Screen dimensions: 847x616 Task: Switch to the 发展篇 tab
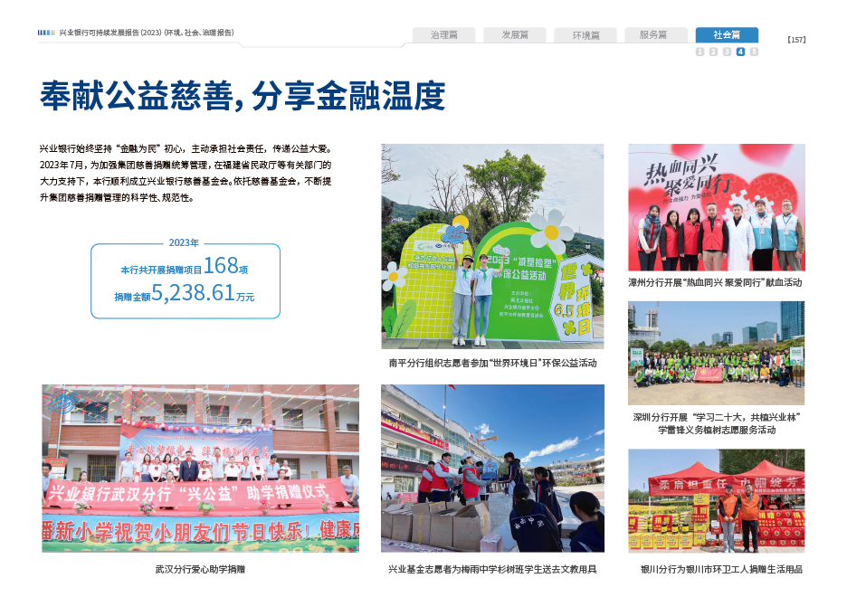point(515,35)
